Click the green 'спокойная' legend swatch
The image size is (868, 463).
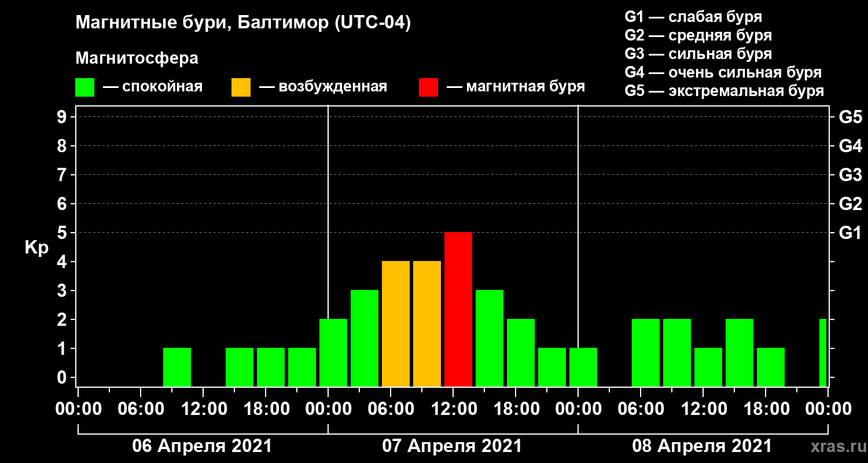(84, 87)
